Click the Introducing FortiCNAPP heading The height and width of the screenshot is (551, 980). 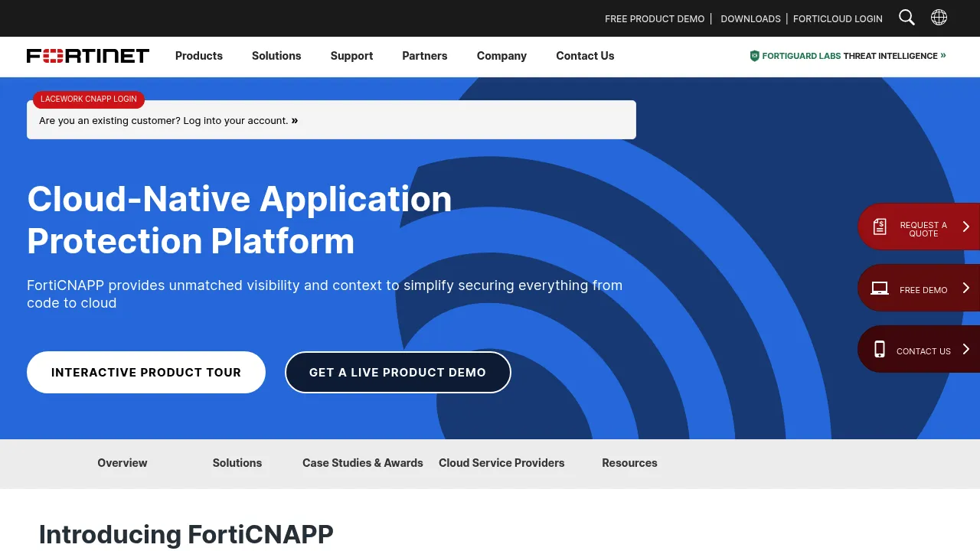point(186,534)
